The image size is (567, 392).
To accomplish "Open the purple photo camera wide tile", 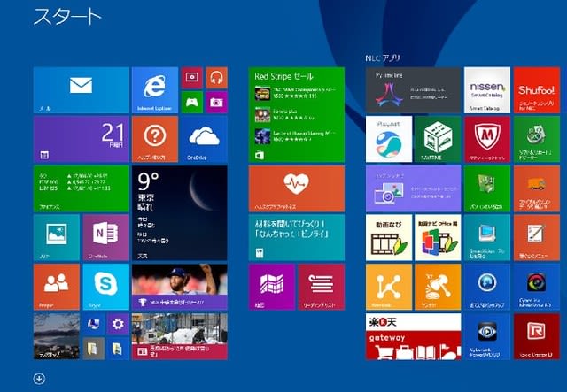I will tap(414, 188).
